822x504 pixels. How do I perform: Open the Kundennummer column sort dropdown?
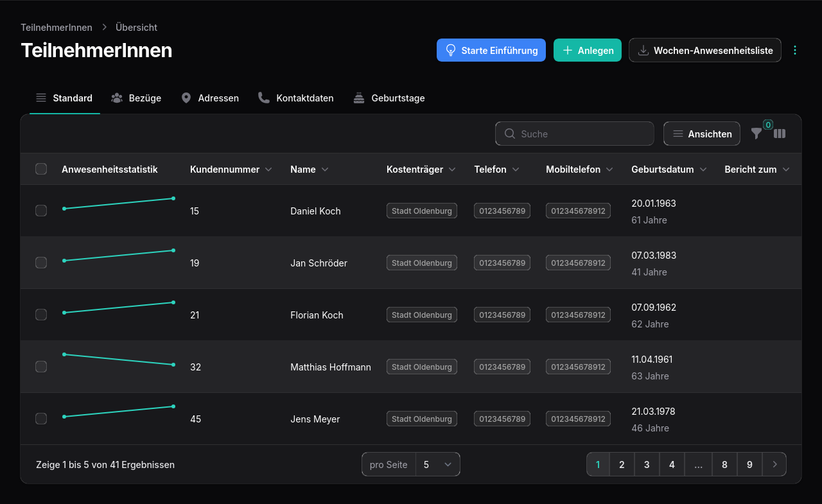268,169
